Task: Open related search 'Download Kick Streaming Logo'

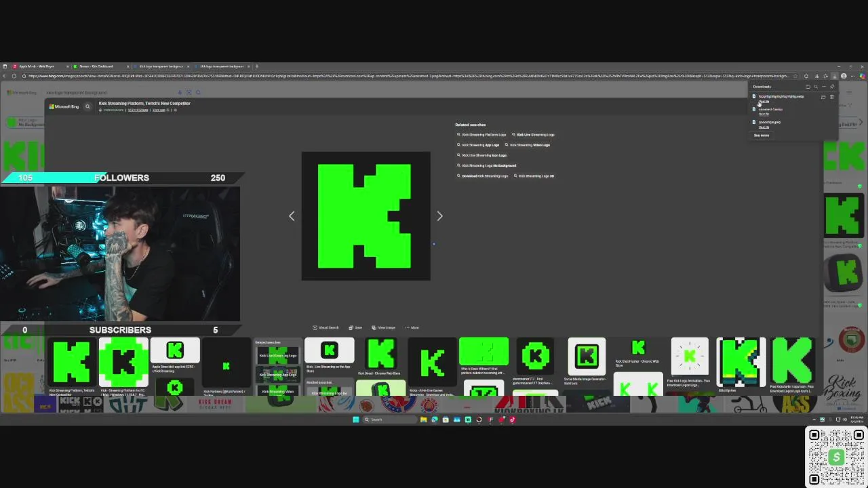Action: click(483, 176)
